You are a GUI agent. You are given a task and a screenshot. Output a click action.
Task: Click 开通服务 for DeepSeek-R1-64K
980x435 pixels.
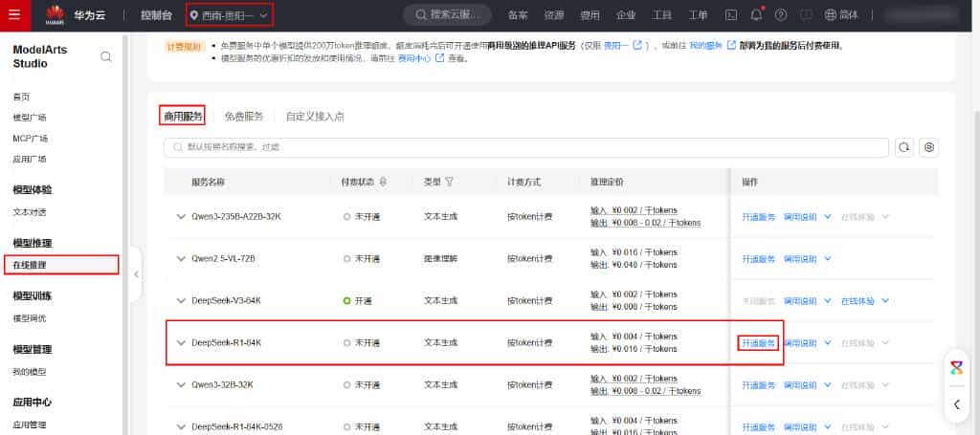click(758, 342)
